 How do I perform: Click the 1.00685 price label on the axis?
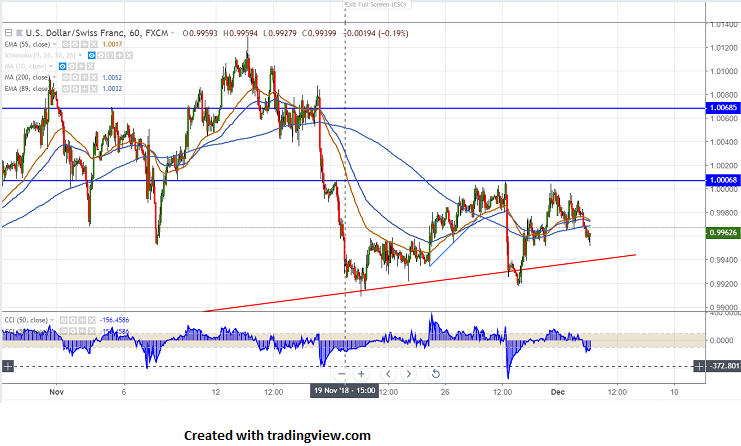[x=723, y=108]
